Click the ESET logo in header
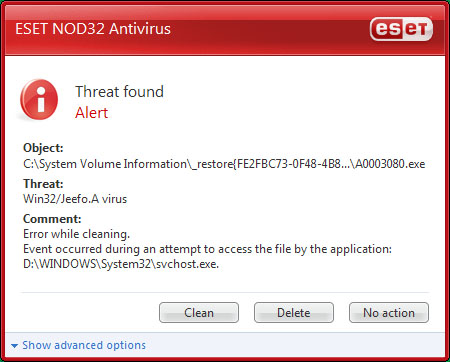The height and width of the screenshot is (362, 450). pos(401,29)
